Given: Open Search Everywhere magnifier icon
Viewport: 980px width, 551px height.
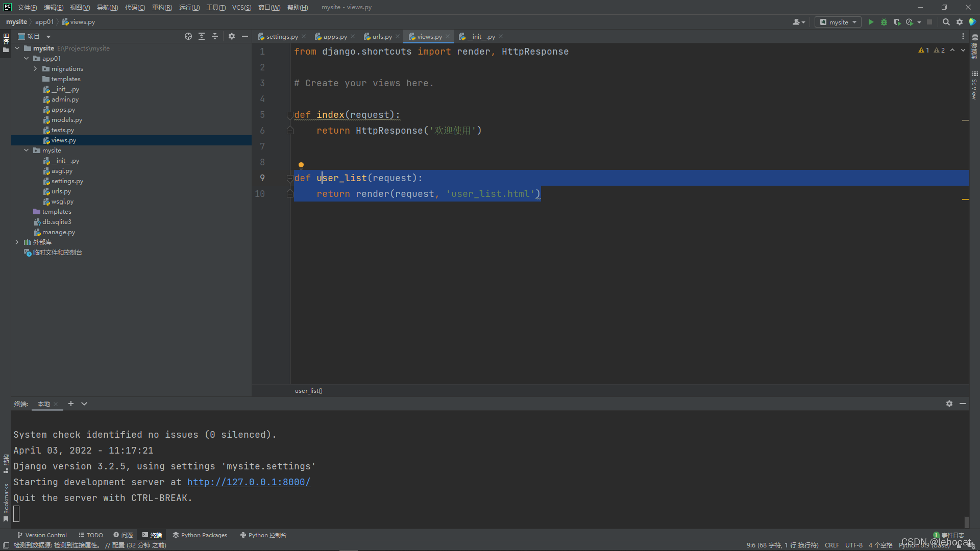Looking at the screenshot, I should click(x=946, y=22).
